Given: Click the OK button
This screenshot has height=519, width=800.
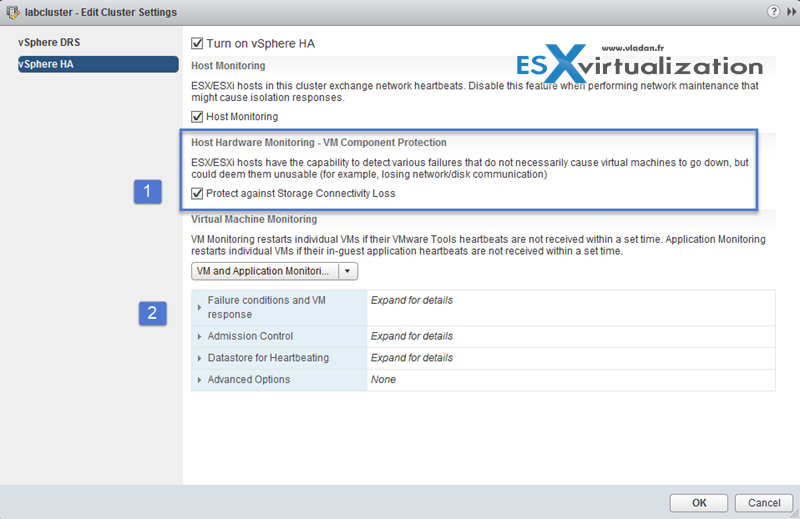Looking at the screenshot, I should click(699, 503).
